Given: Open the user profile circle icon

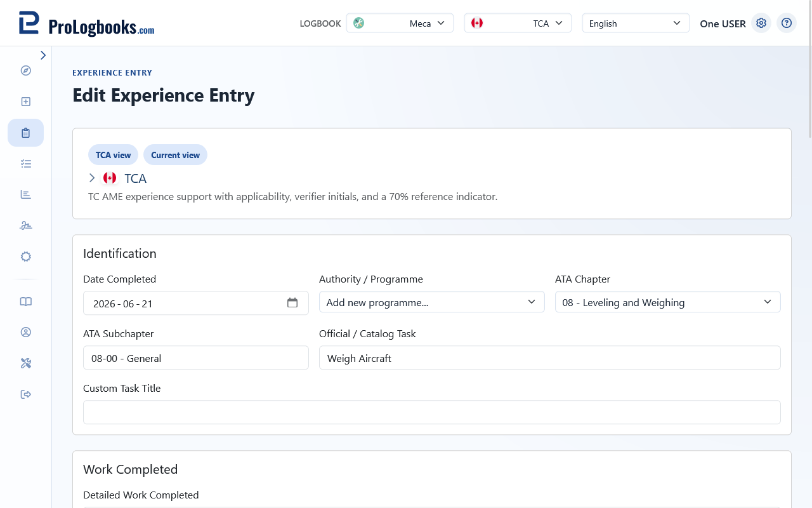Looking at the screenshot, I should click(26, 332).
